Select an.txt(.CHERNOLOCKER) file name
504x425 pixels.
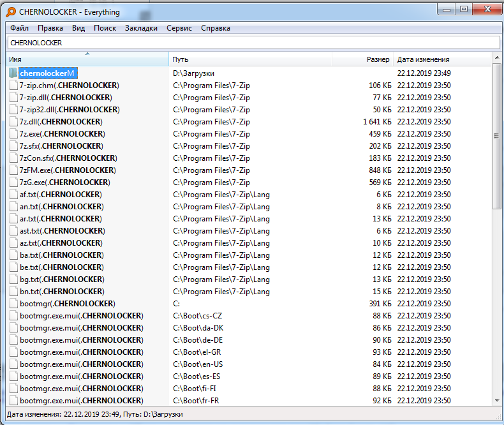pos(61,206)
